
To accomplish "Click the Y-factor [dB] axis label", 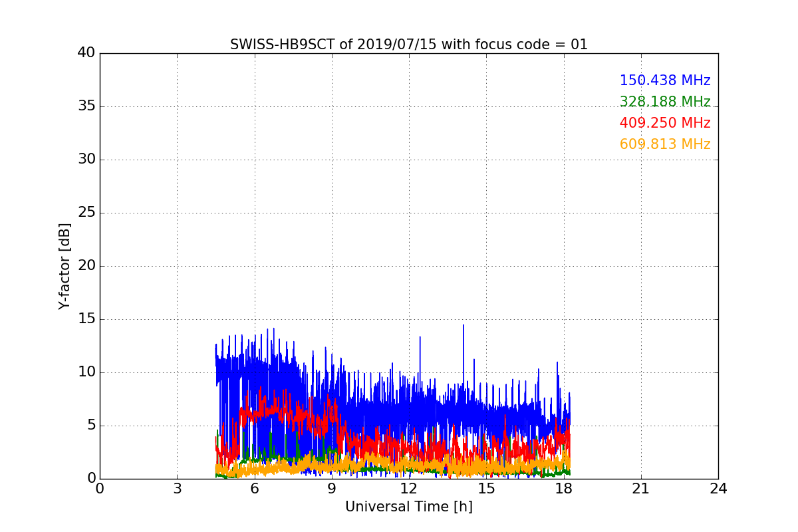I will pyautogui.click(x=65, y=266).
